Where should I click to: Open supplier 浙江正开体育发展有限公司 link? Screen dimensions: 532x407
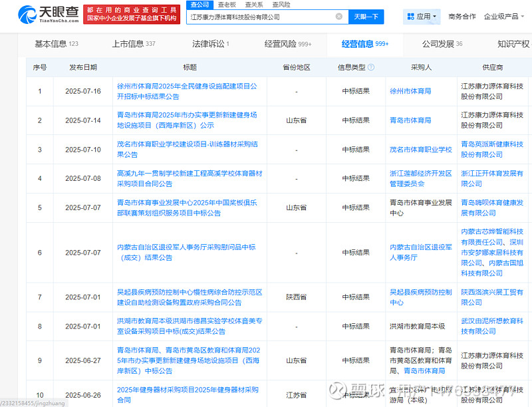492,178
